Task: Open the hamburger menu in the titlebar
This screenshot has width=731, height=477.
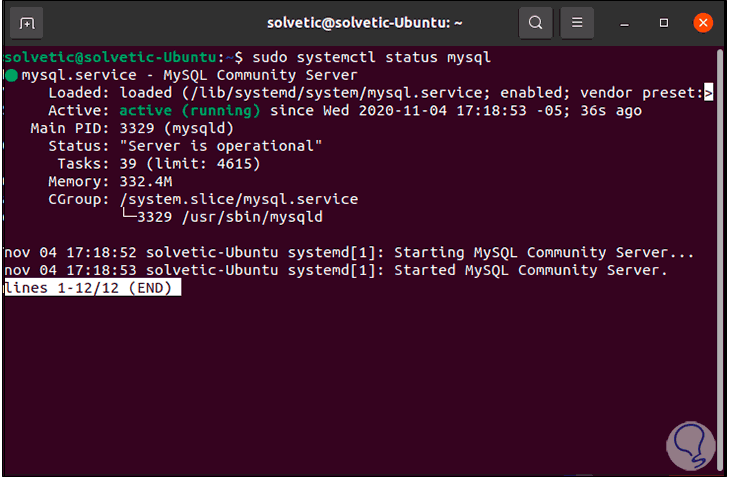Action: click(x=576, y=22)
